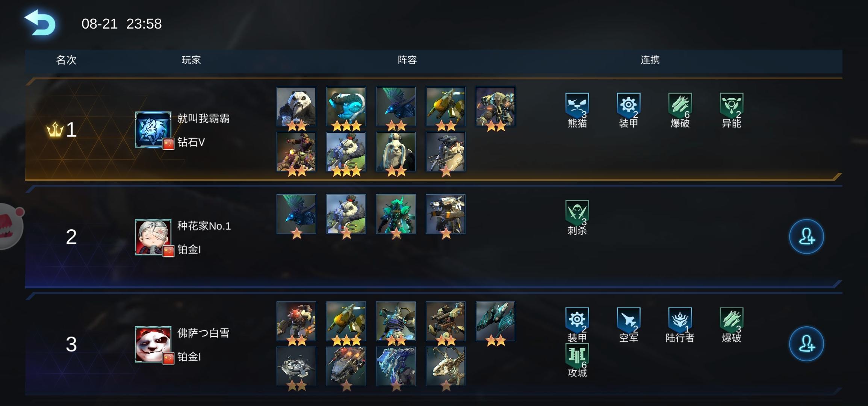Open the panda avatar of 佛萨つ白雪
The image size is (868, 406).
153,344
